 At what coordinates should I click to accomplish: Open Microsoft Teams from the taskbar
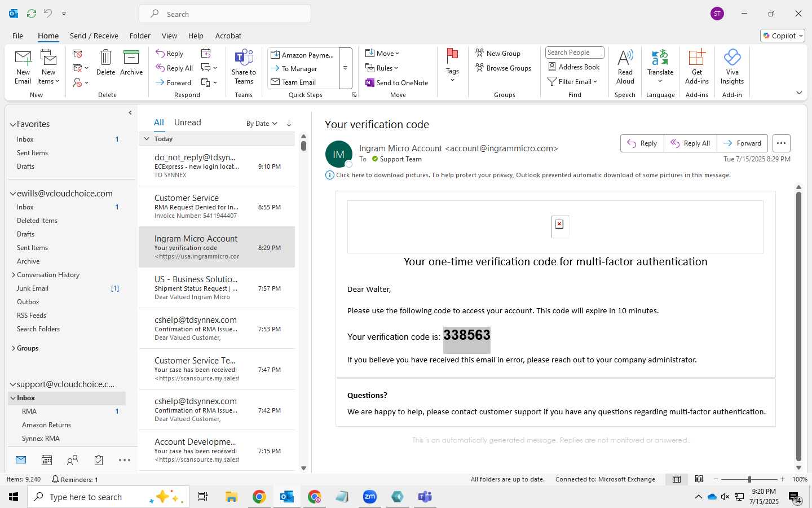(425, 497)
